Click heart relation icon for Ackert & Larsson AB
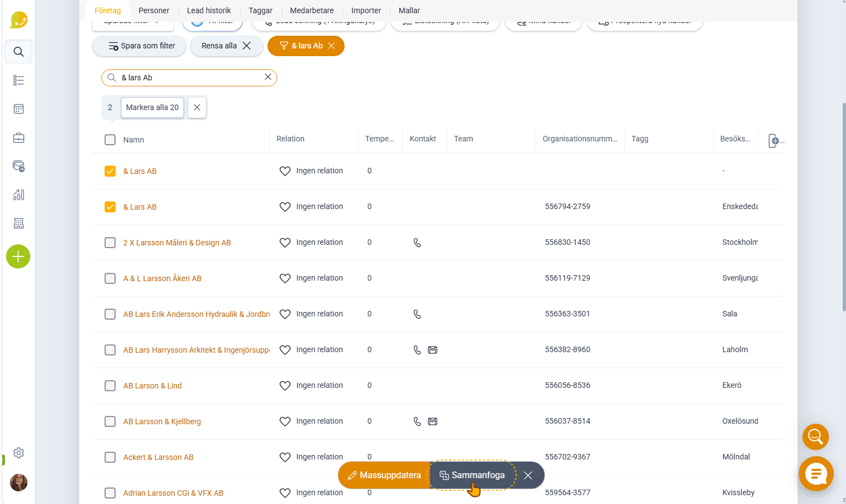846x504 pixels. point(285,457)
